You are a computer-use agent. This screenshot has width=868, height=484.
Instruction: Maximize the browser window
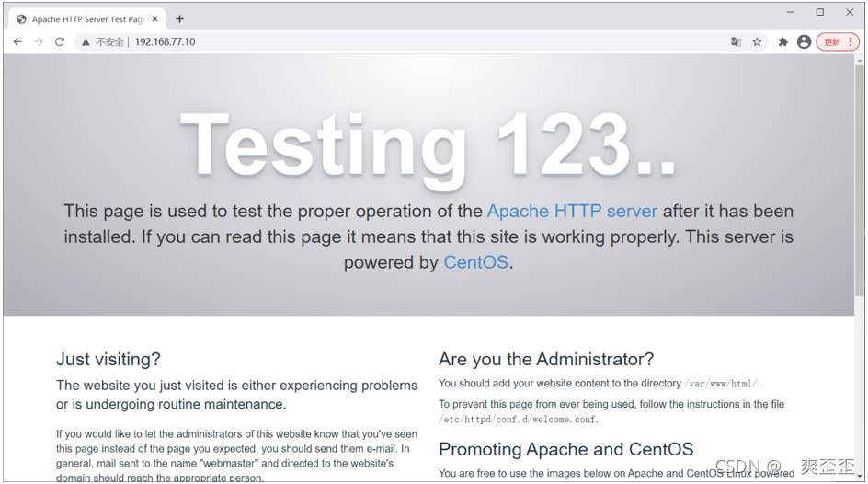coord(820,12)
